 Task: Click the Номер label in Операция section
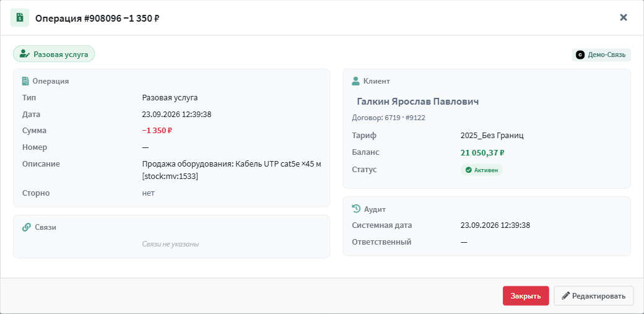pos(35,147)
